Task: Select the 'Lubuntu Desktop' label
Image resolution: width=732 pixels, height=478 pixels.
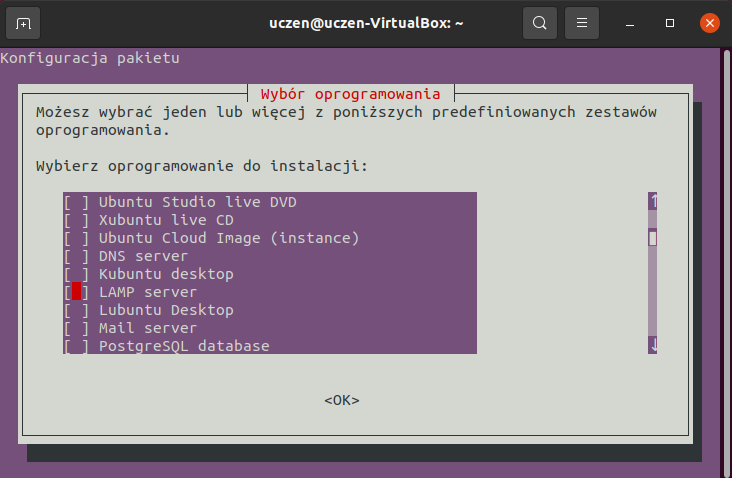Action: [x=166, y=310]
